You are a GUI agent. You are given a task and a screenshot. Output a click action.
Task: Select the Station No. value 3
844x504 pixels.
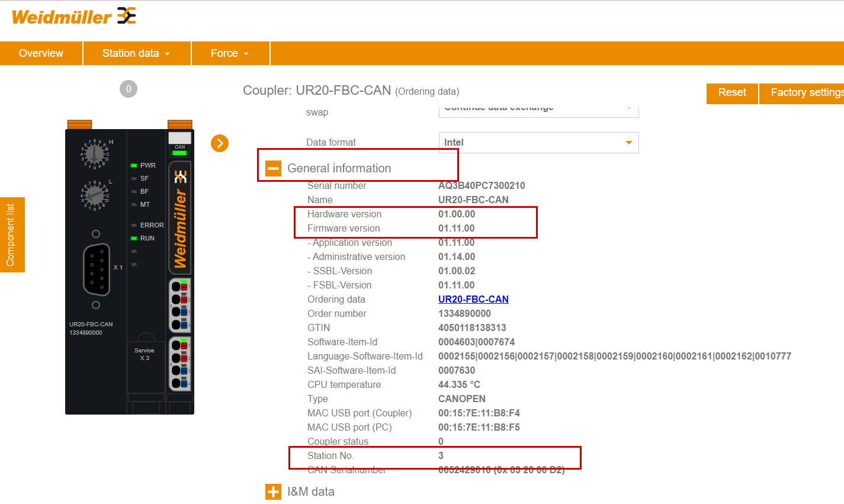point(441,455)
